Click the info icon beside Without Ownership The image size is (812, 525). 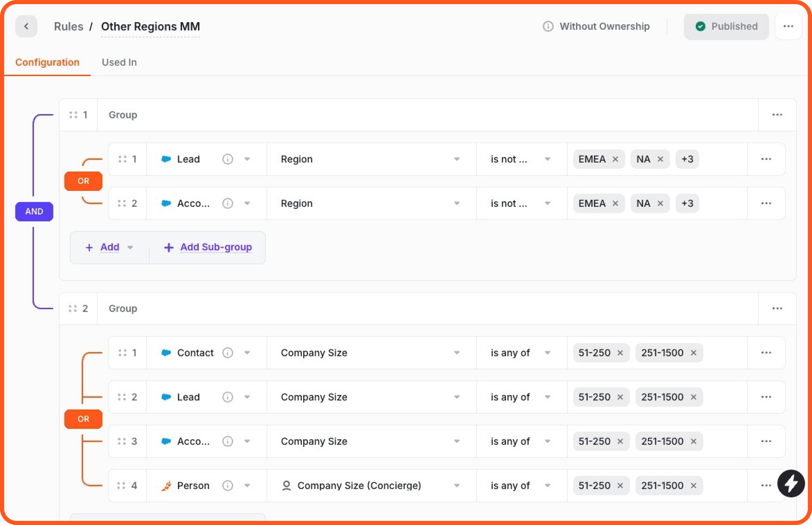click(548, 26)
